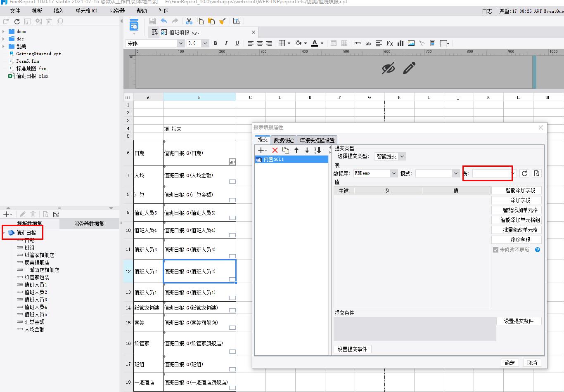Align cell text to the right

click(269, 43)
